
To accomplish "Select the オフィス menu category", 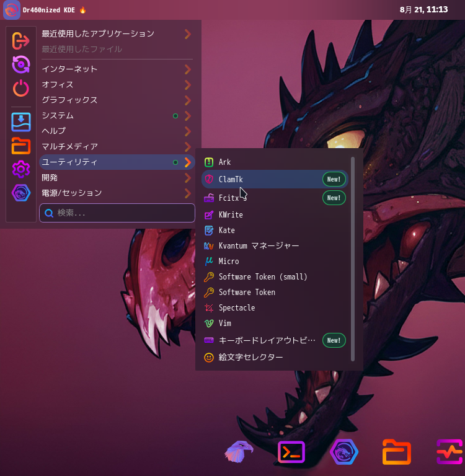I will (x=117, y=85).
